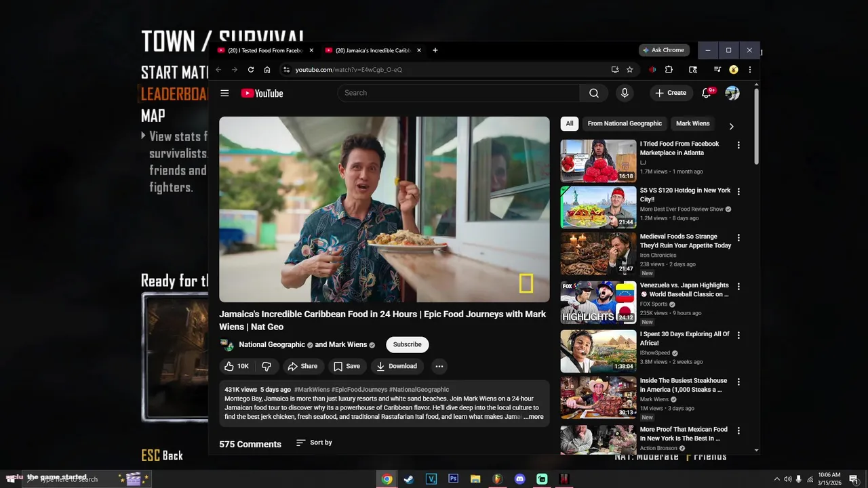Reload the Chrome page
Viewport: 868px width, 488px height.
[x=251, y=69]
